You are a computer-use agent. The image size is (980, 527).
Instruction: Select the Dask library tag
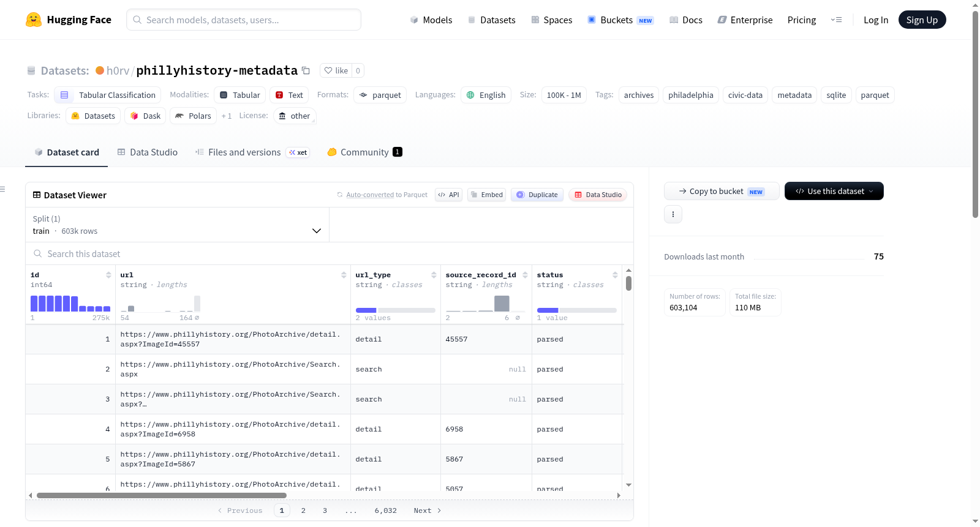[145, 116]
